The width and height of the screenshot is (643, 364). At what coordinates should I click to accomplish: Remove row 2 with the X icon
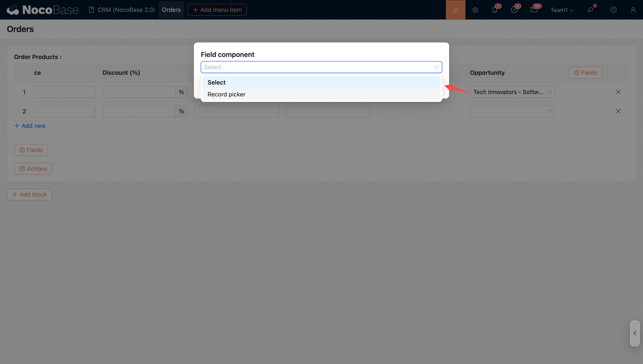click(x=618, y=111)
